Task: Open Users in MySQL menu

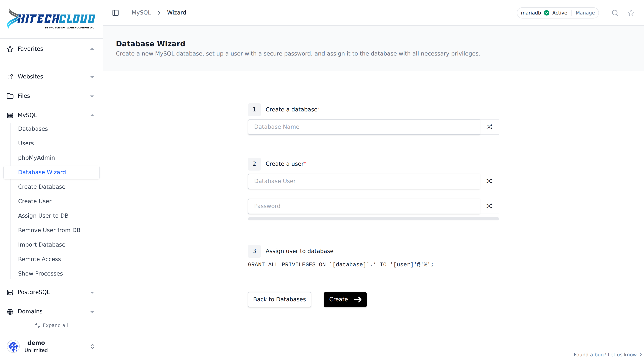Action: point(26,143)
